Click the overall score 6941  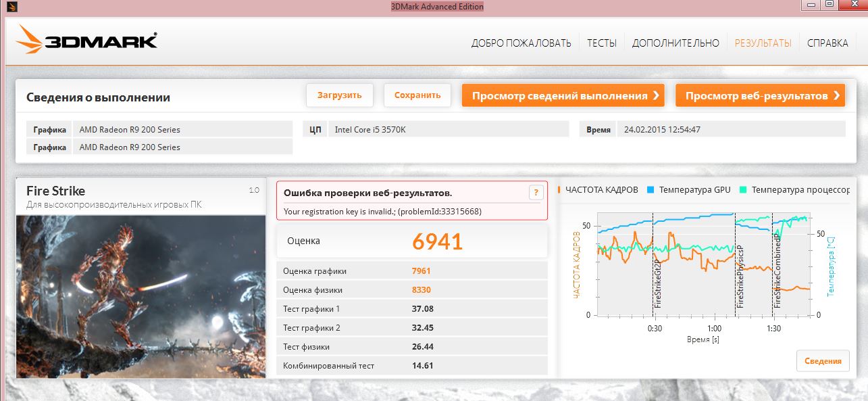(x=437, y=241)
